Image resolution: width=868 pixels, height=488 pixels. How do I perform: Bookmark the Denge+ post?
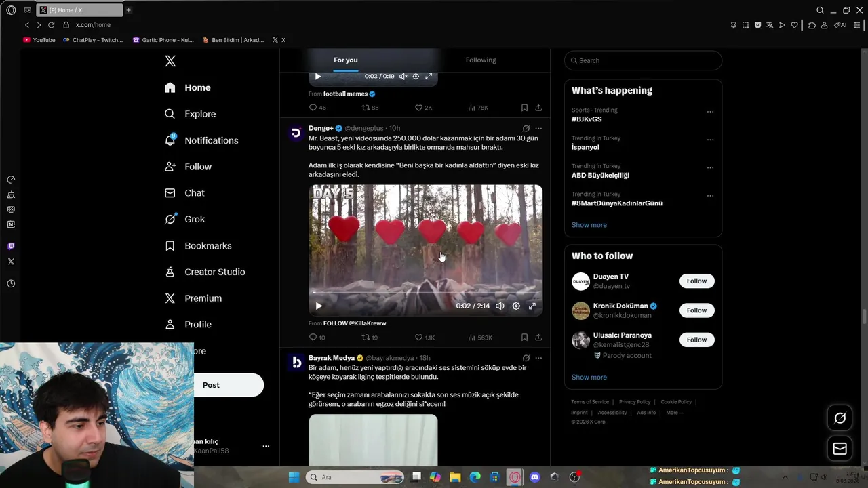point(524,338)
